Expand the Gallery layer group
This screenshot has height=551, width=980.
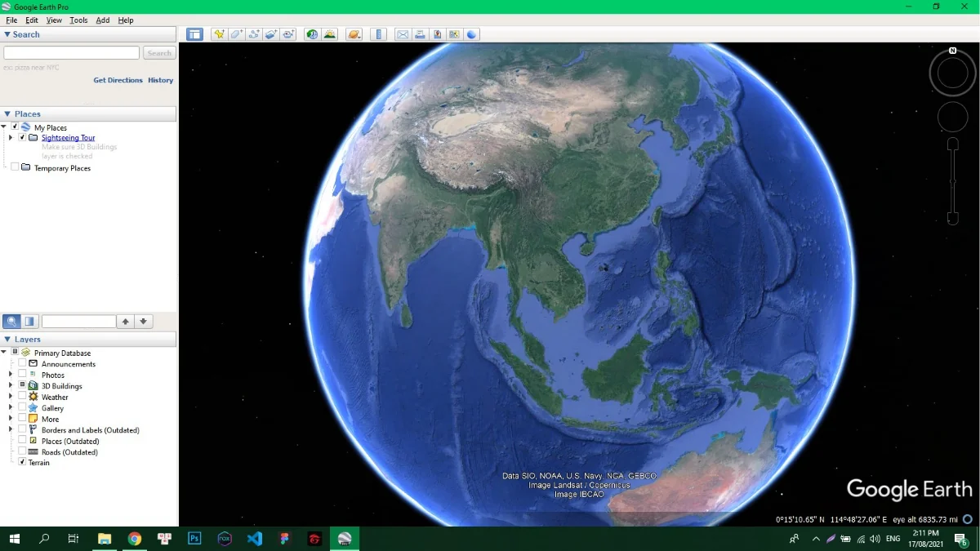coord(11,407)
